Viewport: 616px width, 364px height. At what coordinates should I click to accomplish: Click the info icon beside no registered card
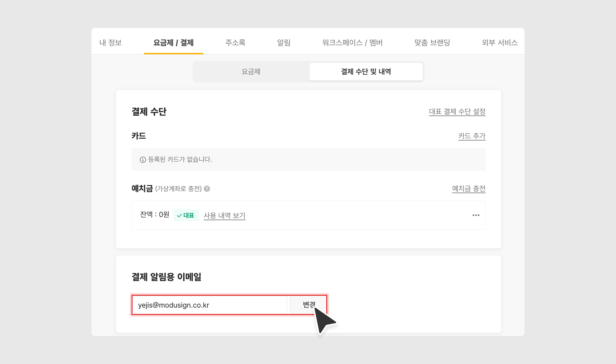tap(143, 160)
